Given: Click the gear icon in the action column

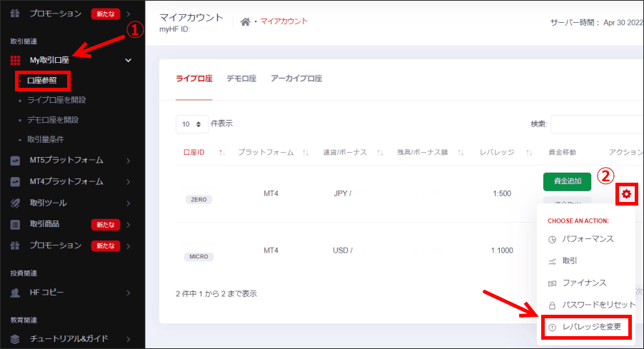Looking at the screenshot, I should (x=626, y=193).
